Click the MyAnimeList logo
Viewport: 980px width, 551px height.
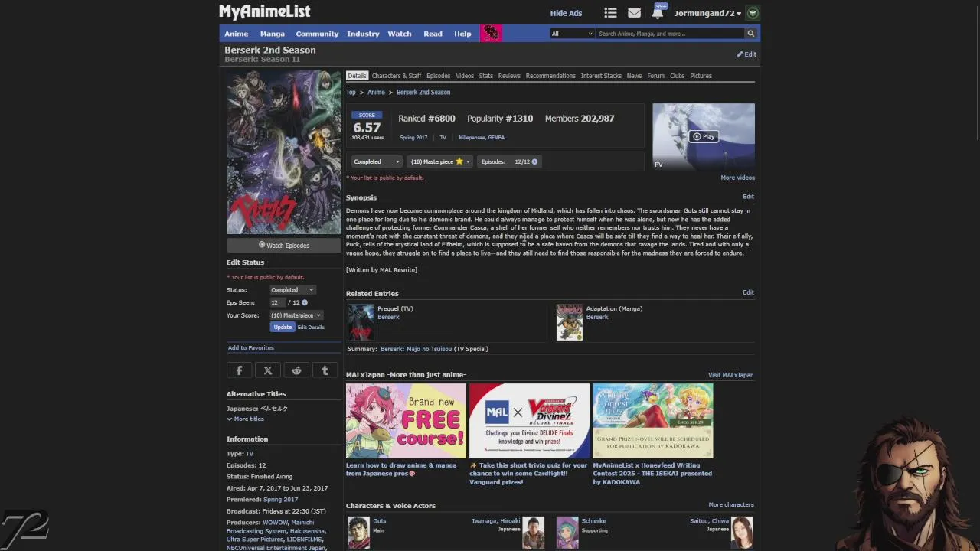[264, 11]
